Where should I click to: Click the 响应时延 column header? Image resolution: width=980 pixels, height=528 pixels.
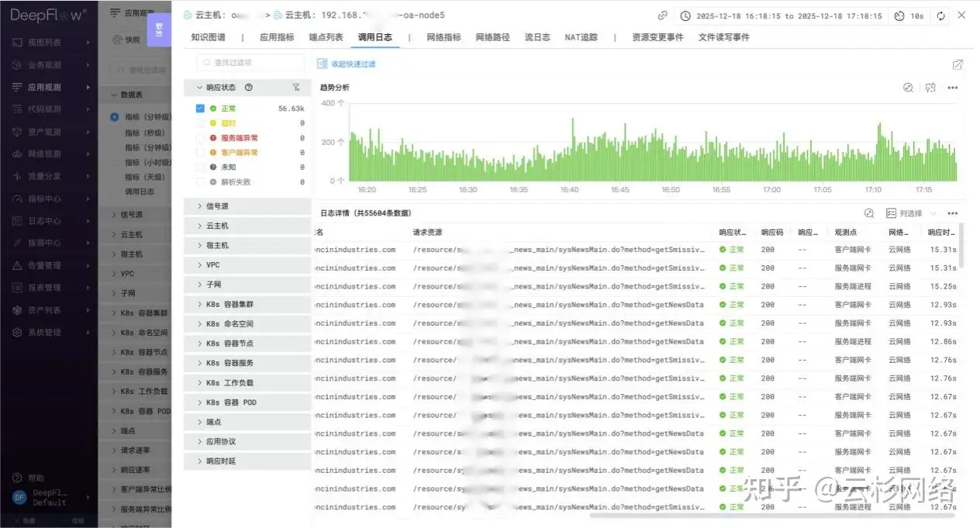[941, 233]
